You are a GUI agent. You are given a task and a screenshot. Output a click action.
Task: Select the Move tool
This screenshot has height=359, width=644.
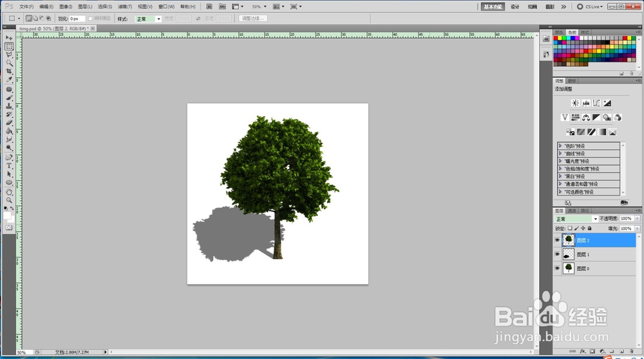pyautogui.click(x=9, y=38)
